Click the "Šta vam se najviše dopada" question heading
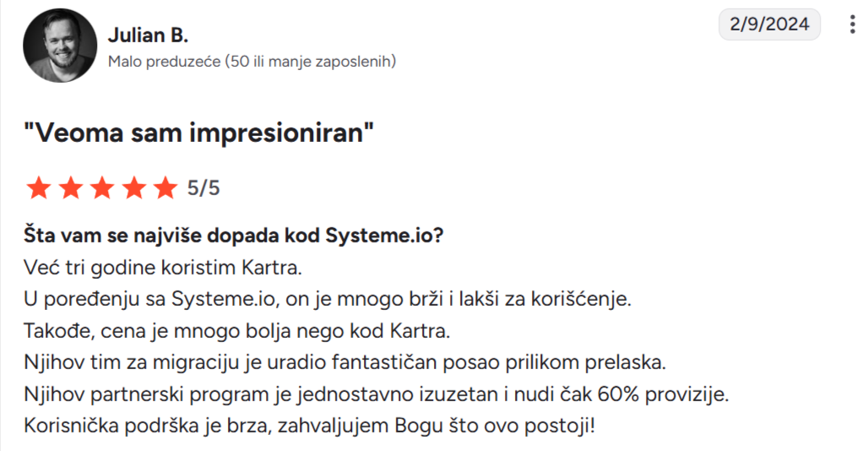The image size is (868, 451). 236,236
